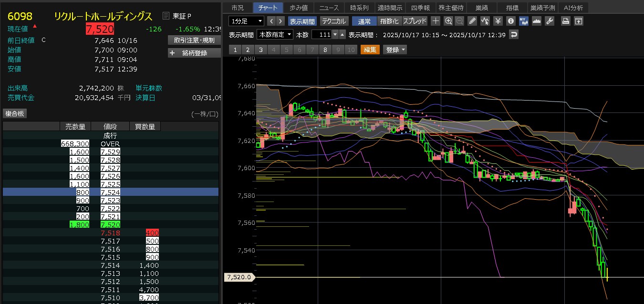Open chart settings wrench icon

(x=549, y=21)
